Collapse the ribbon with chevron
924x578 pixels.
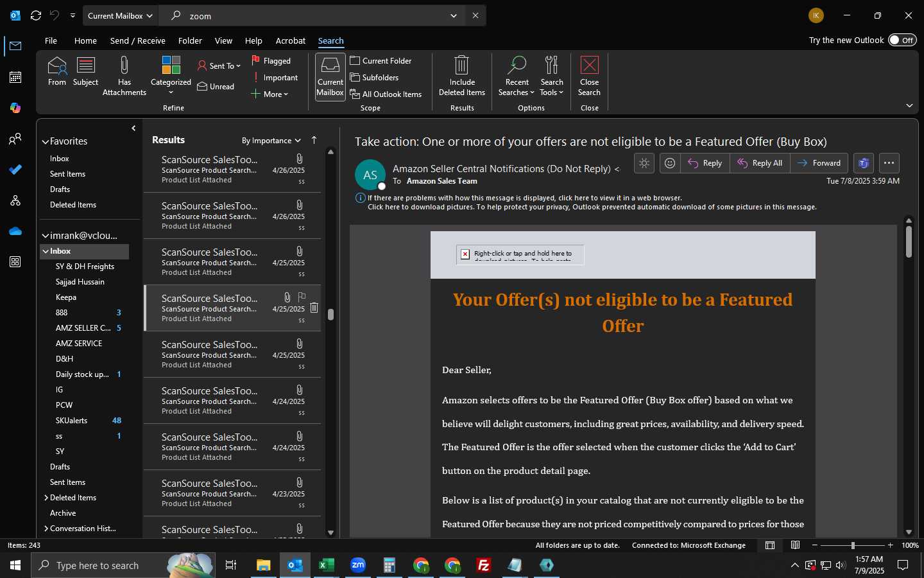point(909,105)
